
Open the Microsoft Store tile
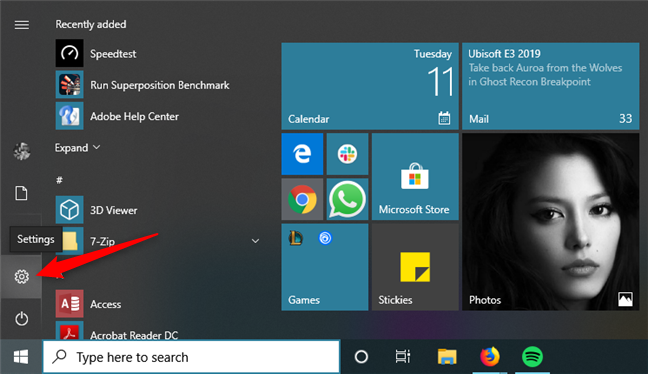click(415, 176)
